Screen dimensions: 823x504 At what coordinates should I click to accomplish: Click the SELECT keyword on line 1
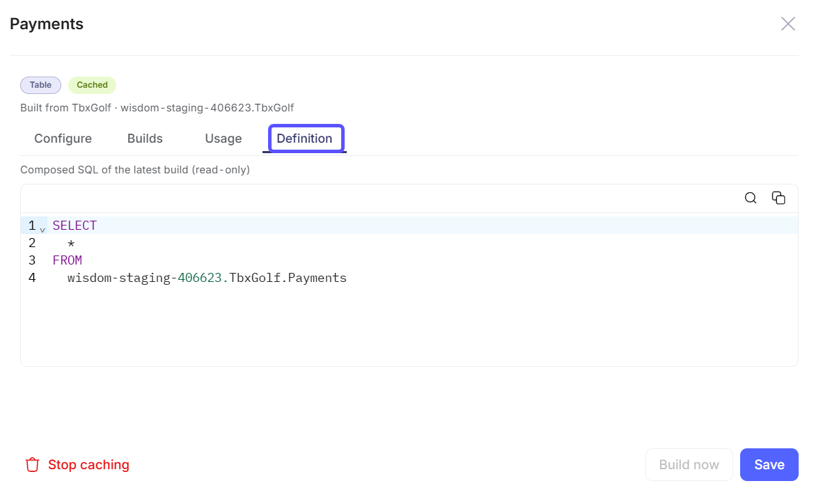[x=75, y=226]
